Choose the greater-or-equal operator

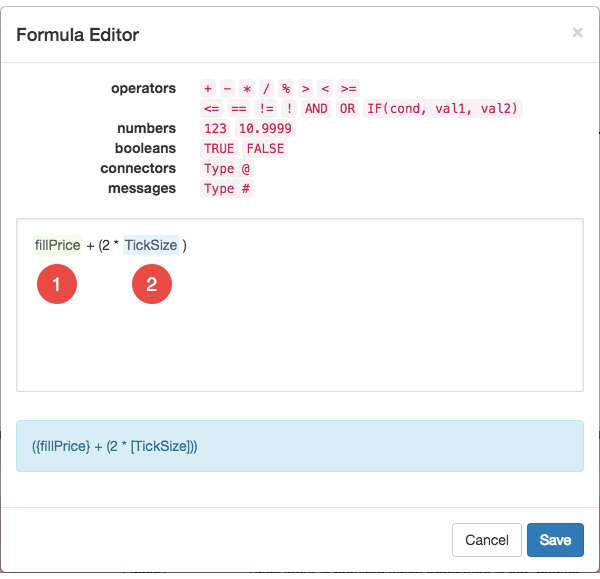(348, 89)
